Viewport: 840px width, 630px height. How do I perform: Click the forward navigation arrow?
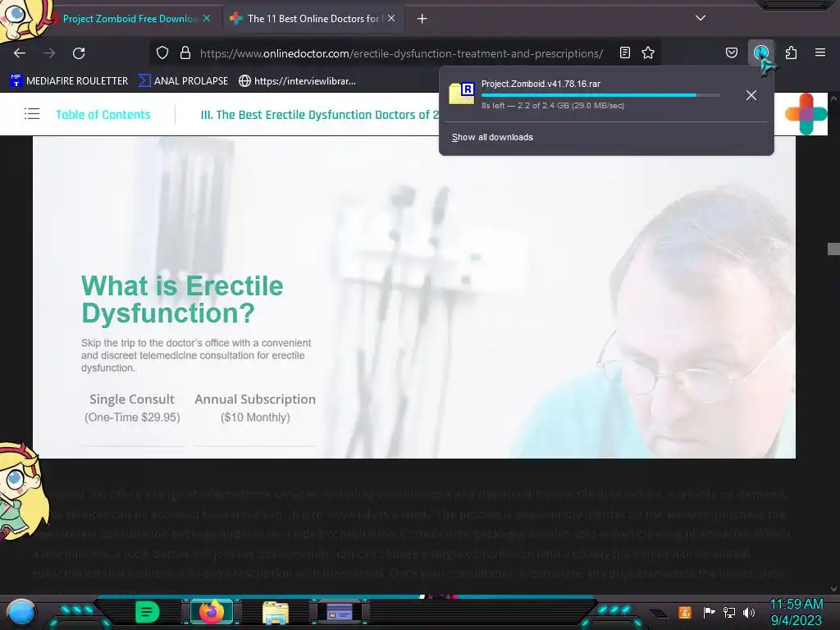[49, 53]
